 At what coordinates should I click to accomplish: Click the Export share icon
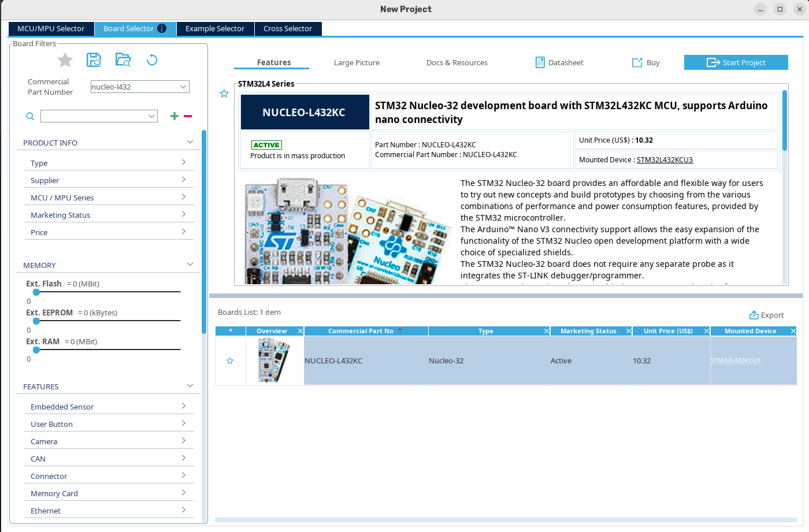coord(754,315)
